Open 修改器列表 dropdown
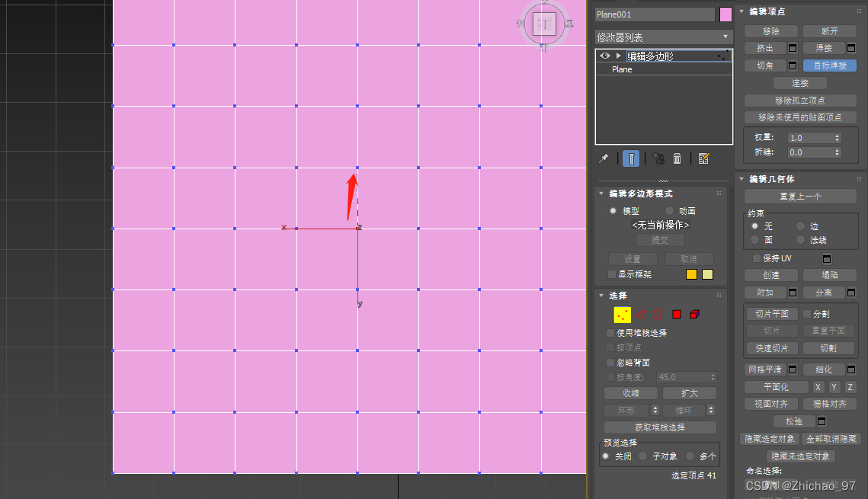Screen dimensions: 868x499 (664, 37)
